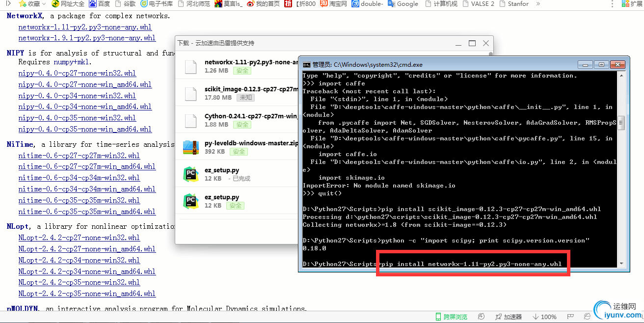Image resolution: width=644 pixels, height=323 pixels.
Task: Select the scikit_image-0.12.3 download row name
Action: click(x=251, y=89)
